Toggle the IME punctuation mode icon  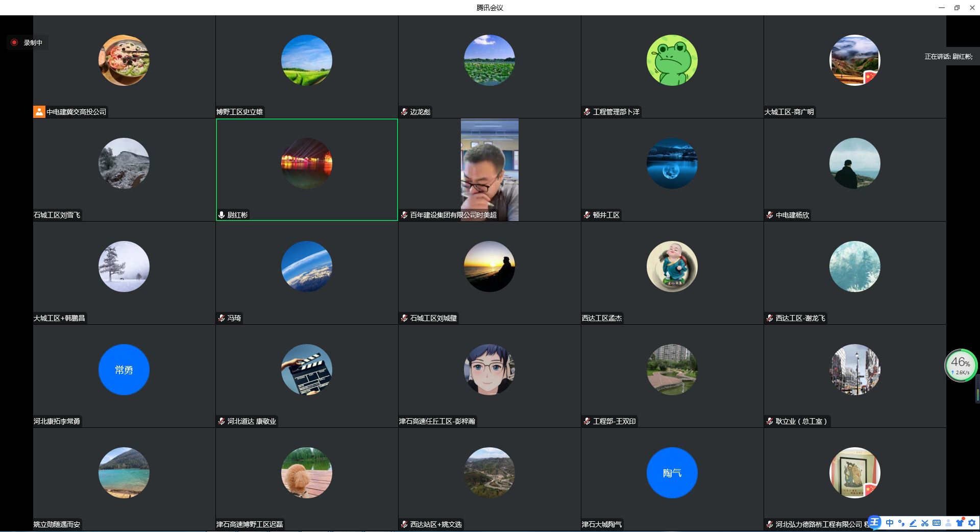coord(901,523)
